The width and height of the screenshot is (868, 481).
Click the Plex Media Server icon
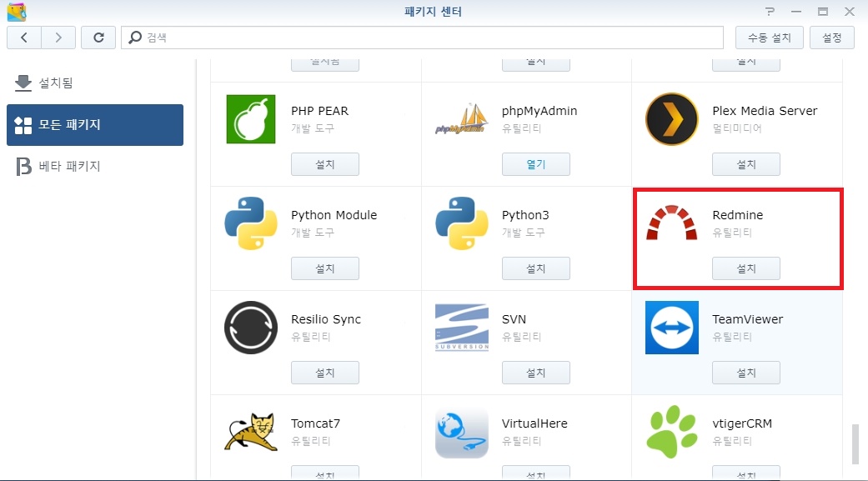click(x=671, y=119)
